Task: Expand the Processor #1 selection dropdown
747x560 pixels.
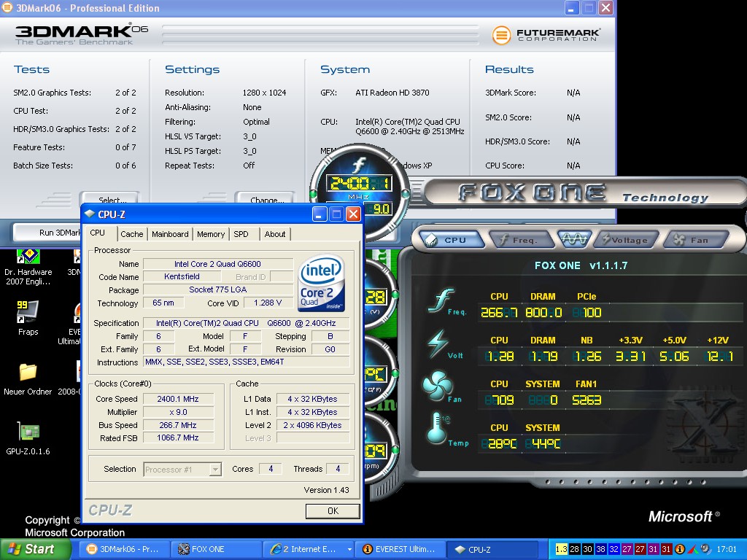Action: coord(215,470)
